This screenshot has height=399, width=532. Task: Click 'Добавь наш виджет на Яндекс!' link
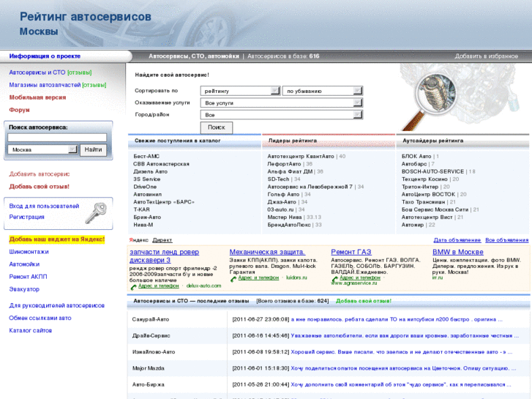coord(56,239)
